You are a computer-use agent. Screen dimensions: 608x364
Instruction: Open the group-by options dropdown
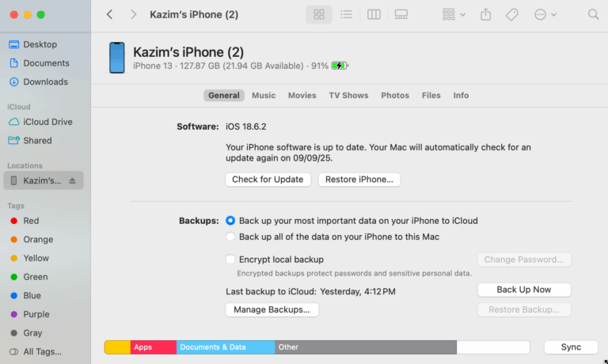tap(454, 15)
